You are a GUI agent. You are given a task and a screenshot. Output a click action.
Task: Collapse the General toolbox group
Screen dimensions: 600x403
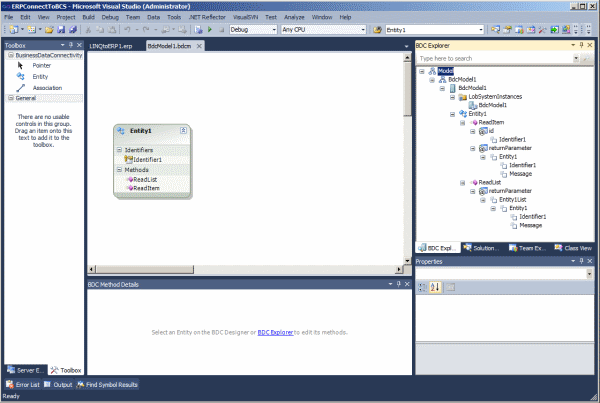pos(11,98)
